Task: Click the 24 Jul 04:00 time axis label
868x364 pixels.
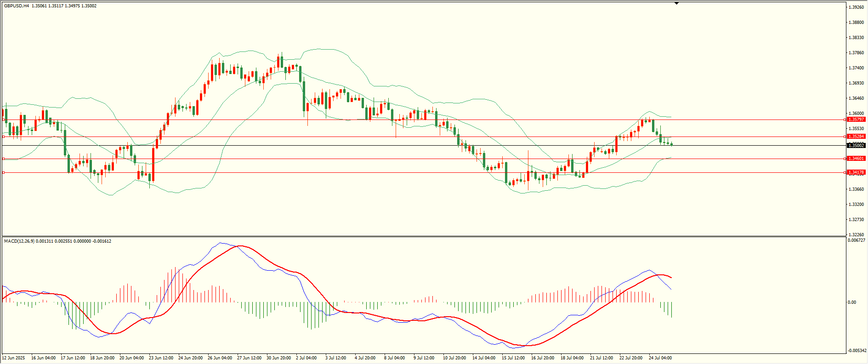Action: [660, 358]
